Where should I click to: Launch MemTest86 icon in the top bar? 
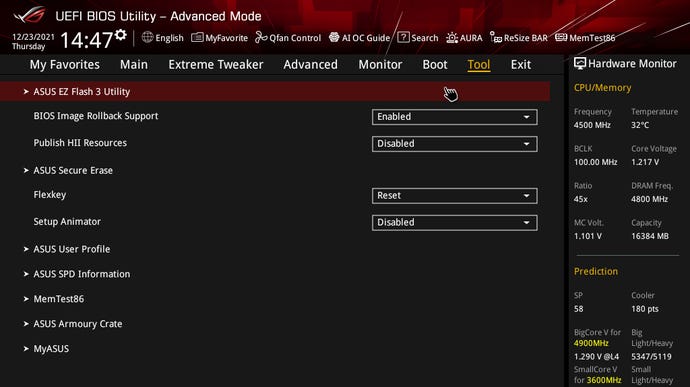561,37
